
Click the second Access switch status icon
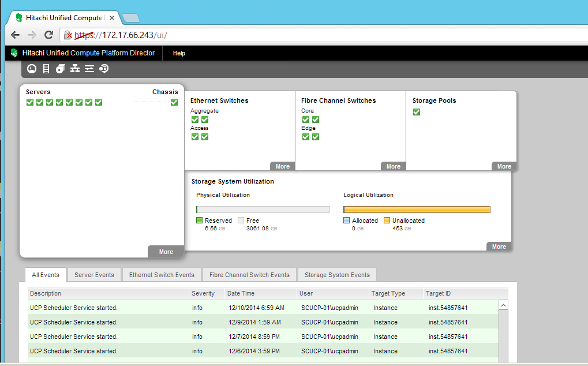point(205,136)
